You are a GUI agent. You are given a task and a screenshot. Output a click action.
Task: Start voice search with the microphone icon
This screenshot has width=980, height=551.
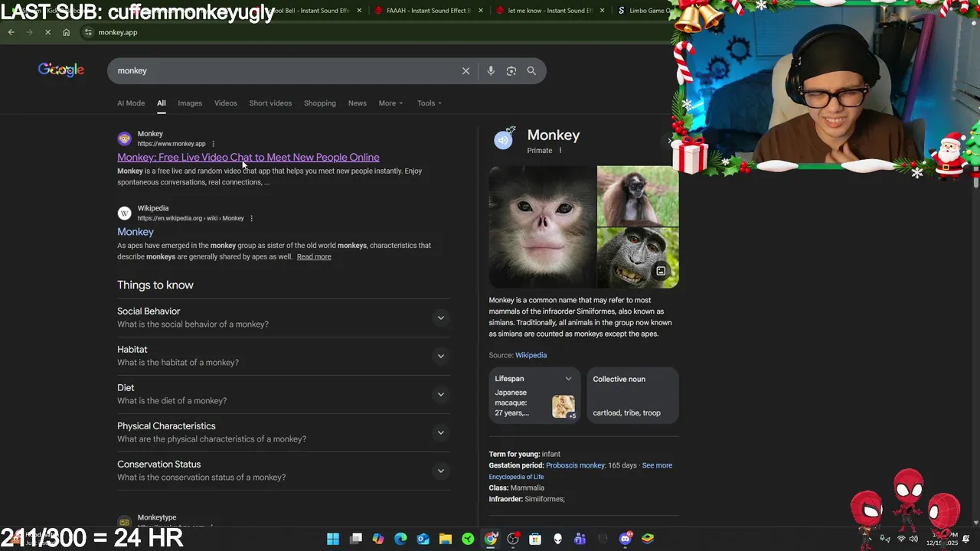point(491,70)
